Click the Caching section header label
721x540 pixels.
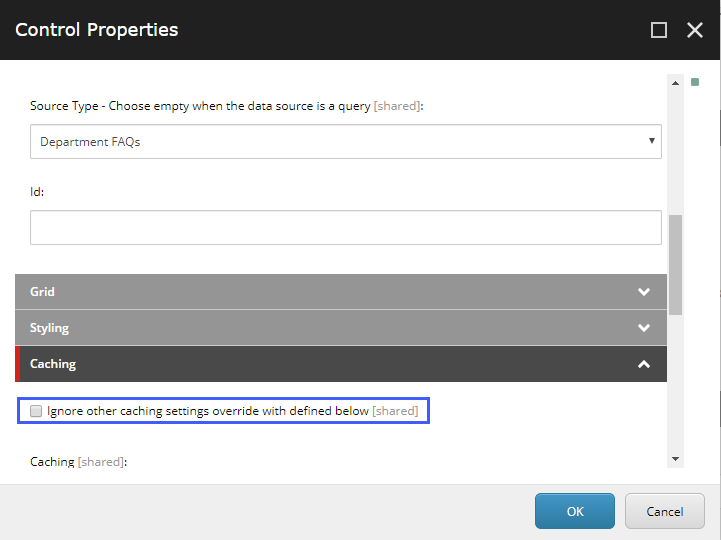pyautogui.click(x=53, y=364)
